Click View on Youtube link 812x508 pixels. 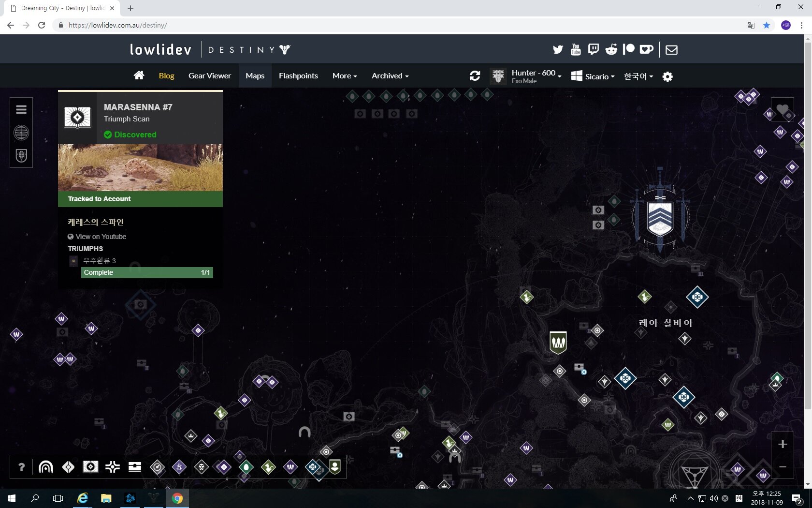click(x=101, y=237)
